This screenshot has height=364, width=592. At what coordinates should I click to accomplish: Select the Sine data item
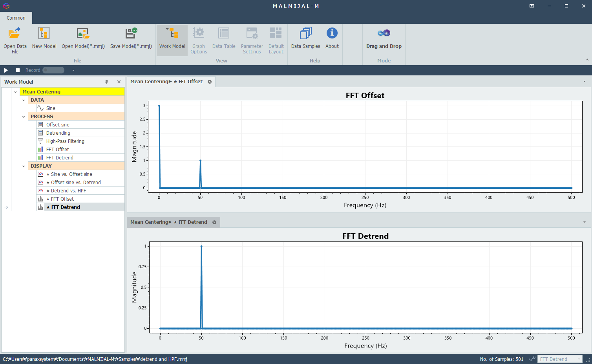[x=80, y=108]
